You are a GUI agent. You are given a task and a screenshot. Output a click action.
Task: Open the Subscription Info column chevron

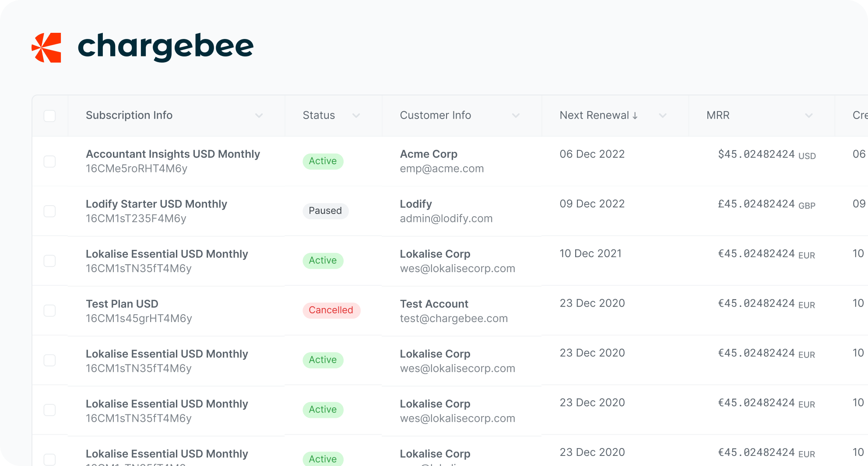tap(259, 116)
